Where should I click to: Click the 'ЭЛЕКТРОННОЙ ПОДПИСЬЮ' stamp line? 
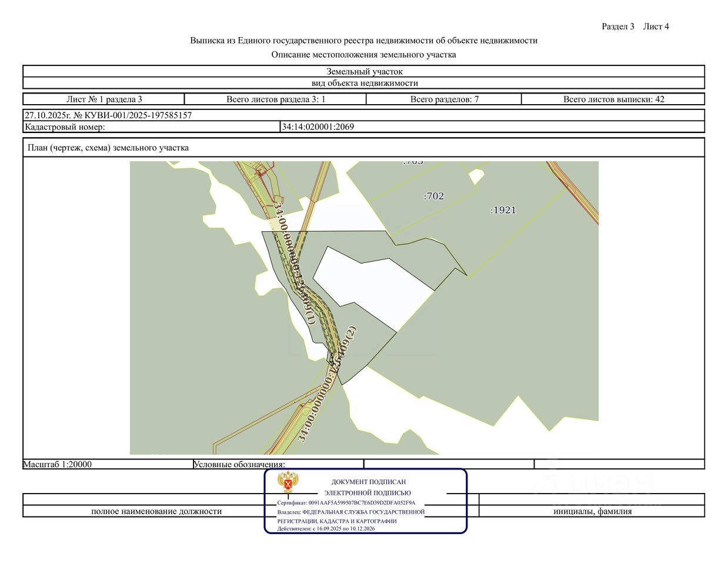pyautogui.click(x=368, y=493)
